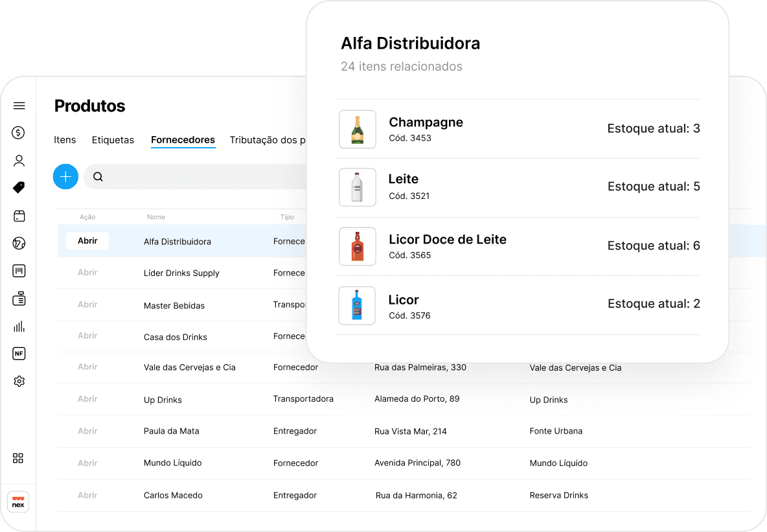Click address Avenida Principal, 780
767x532 pixels.
(x=417, y=463)
